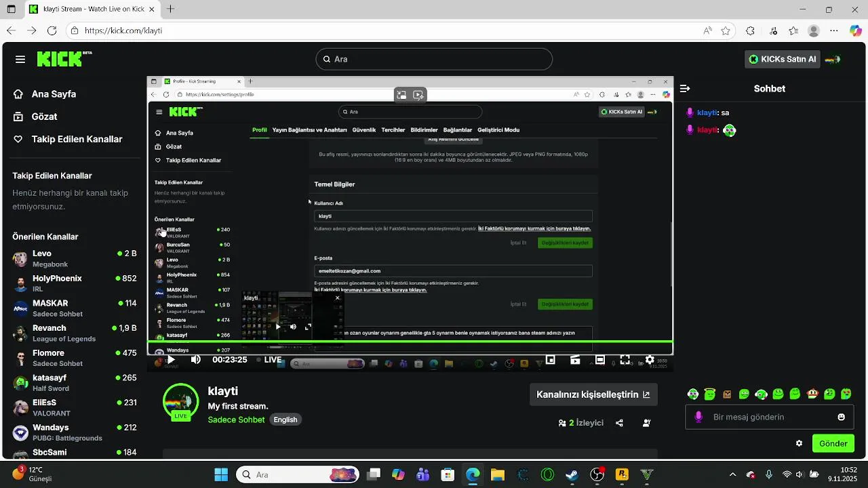Go to Ana Sayfa in sidebar

54,94
